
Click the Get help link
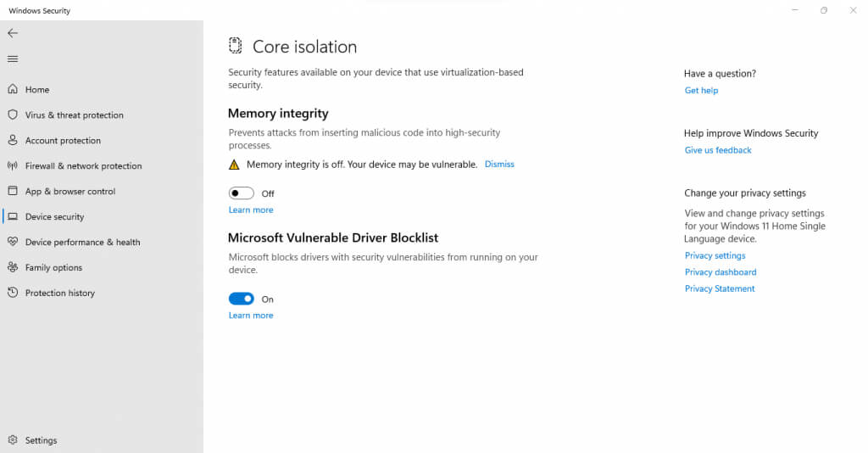coord(701,91)
